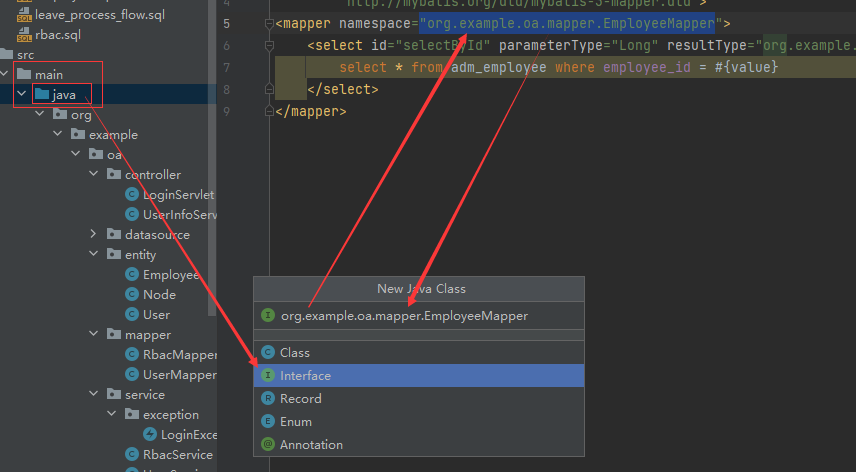Click the rbac.sql file icon
The image size is (856, 472).
pos(24,35)
